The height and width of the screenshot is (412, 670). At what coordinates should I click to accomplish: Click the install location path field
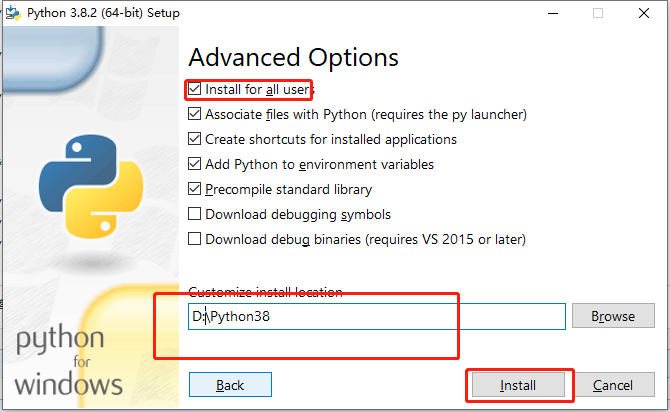click(x=376, y=317)
